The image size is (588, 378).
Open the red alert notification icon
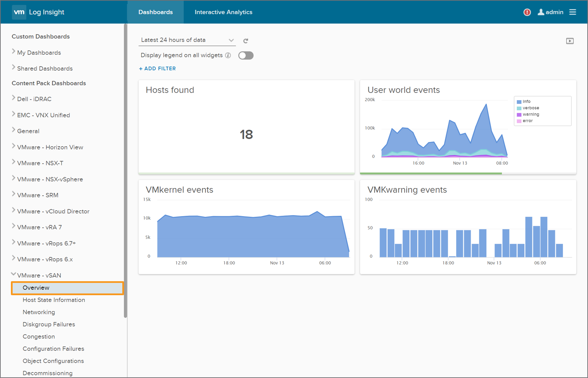pyautogui.click(x=527, y=12)
